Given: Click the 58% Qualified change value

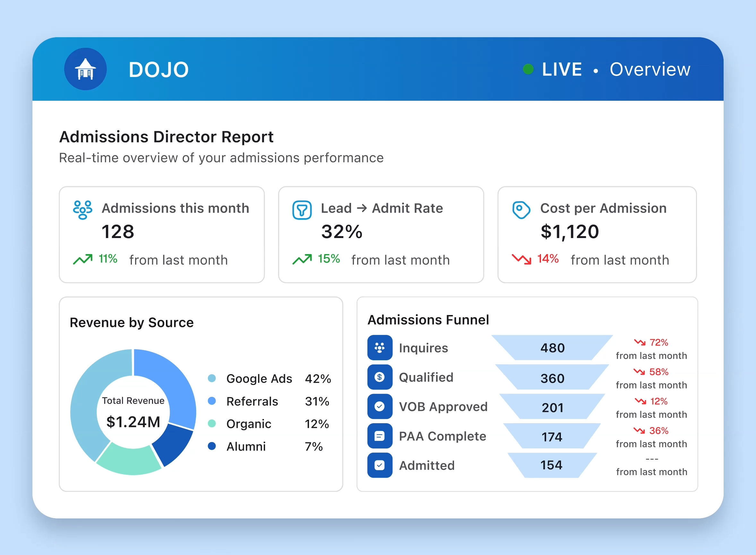Looking at the screenshot, I should click(658, 371).
